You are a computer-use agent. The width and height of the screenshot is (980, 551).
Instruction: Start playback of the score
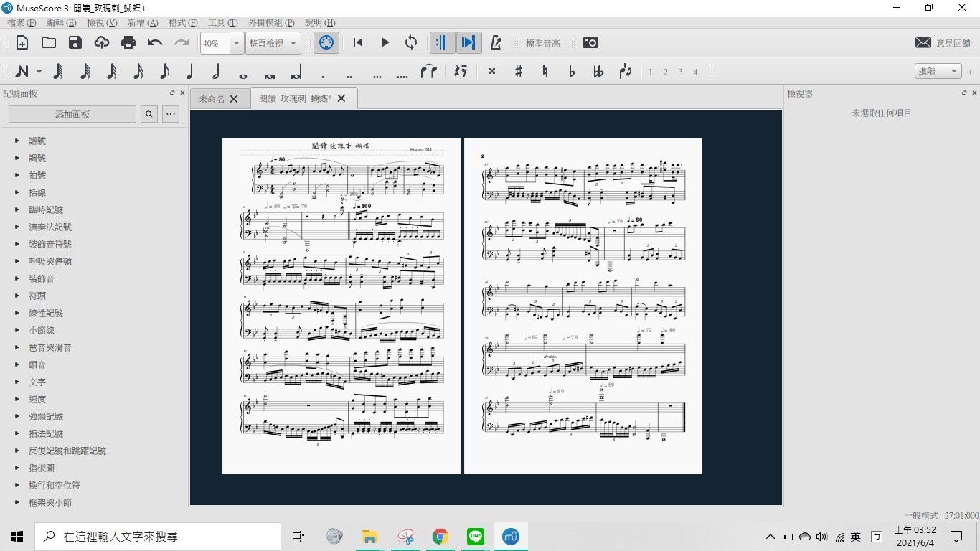coord(385,42)
